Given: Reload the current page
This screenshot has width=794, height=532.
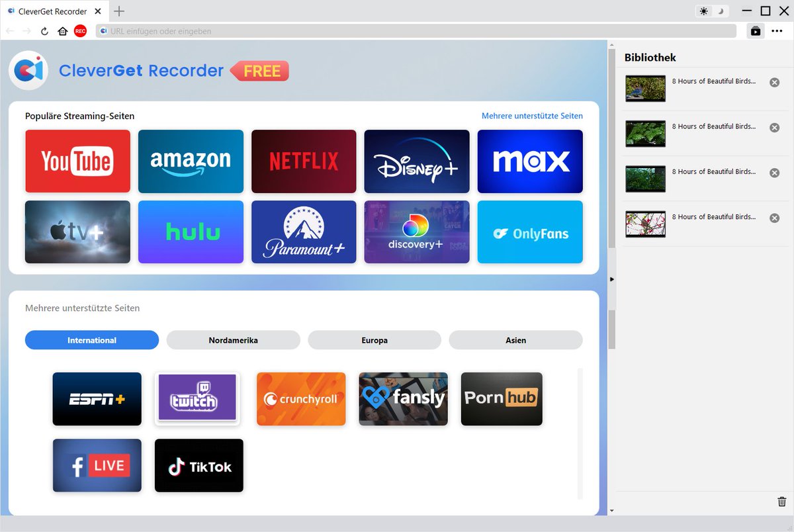Looking at the screenshot, I should point(44,31).
